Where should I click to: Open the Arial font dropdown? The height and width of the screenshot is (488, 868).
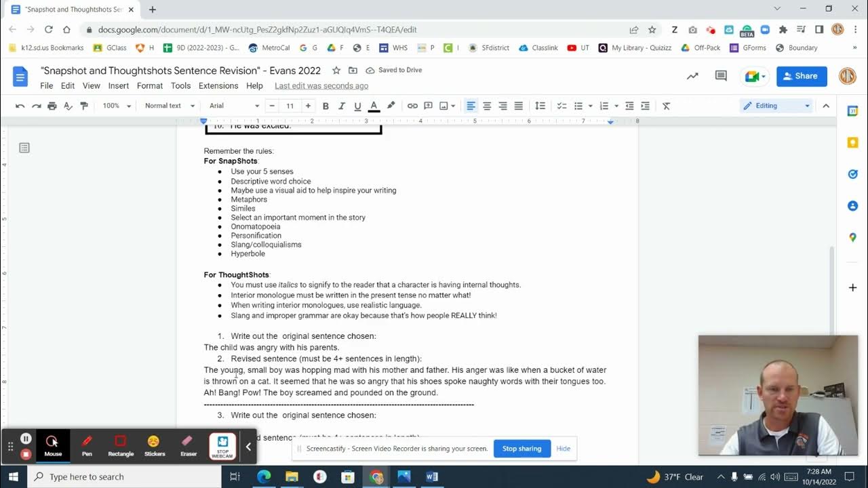(x=234, y=106)
